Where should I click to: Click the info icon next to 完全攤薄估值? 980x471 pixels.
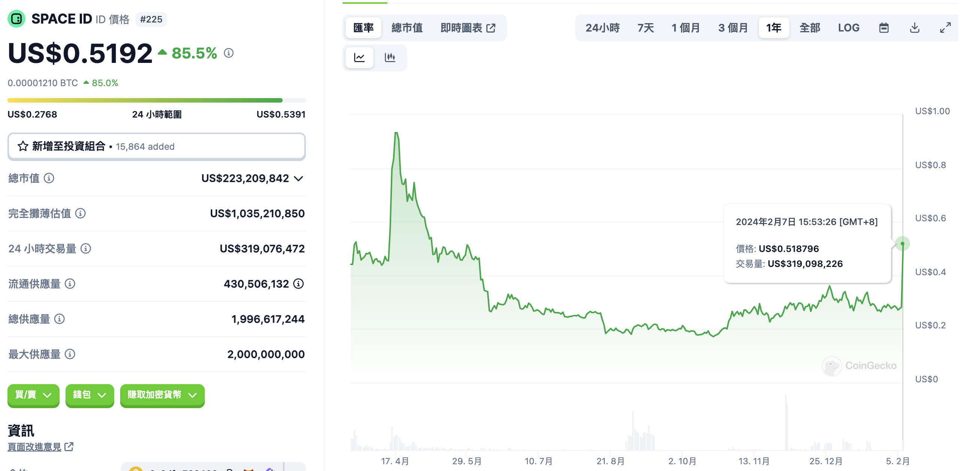click(80, 213)
